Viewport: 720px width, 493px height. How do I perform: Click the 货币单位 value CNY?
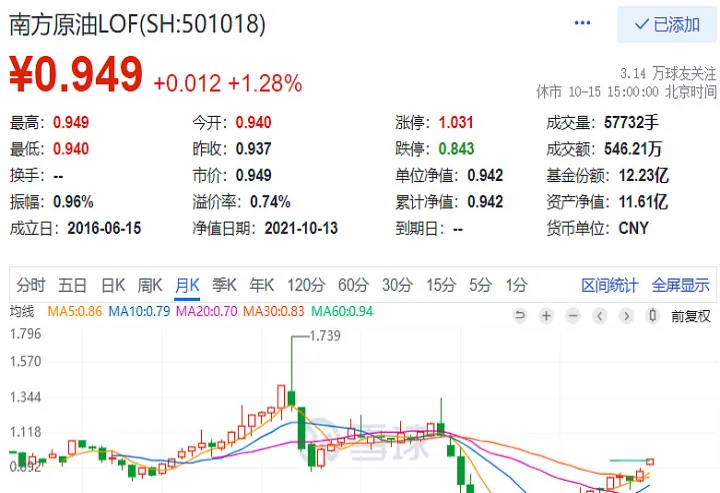pyautogui.click(x=633, y=228)
